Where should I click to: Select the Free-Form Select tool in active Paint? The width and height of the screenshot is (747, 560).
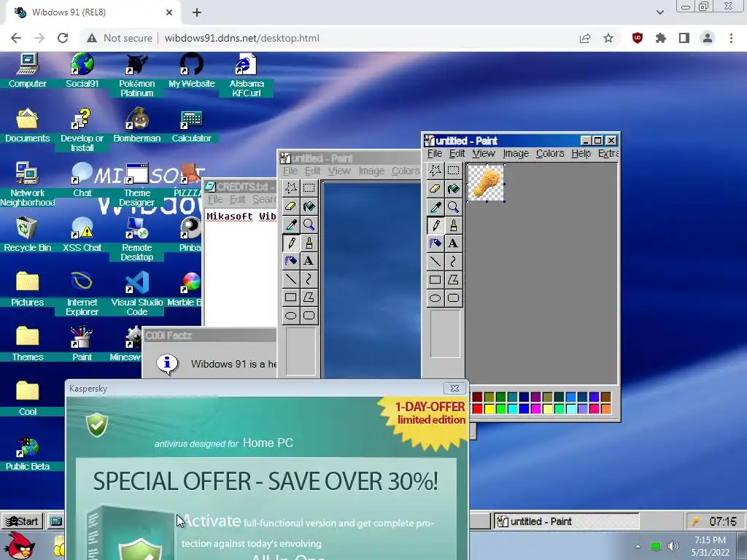click(435, 171)
